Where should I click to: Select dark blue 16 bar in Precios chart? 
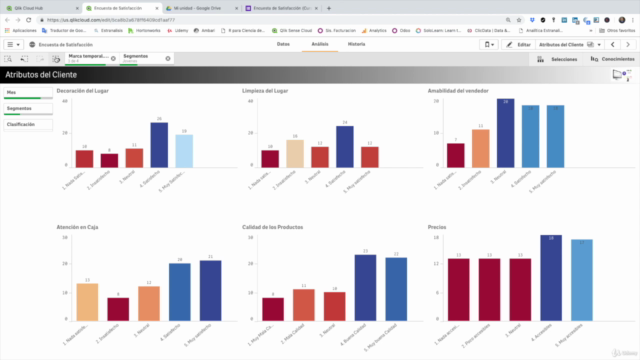(551, 278)
